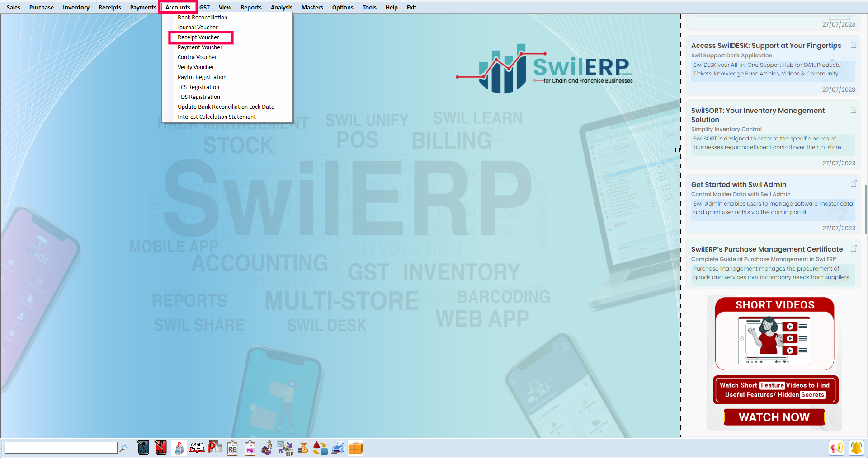Open the PE clipboard icon
The width and height of the screenshot is (868, 458).
pyautogui.click(x=250, y=448)
